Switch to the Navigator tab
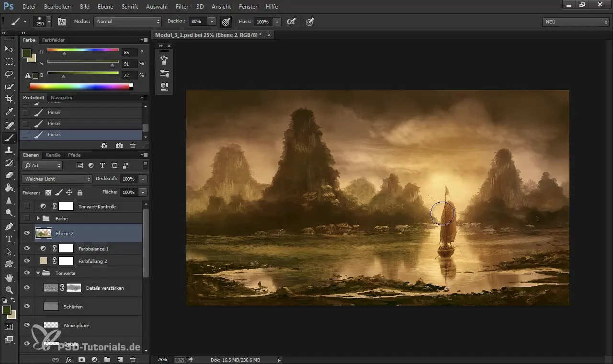The height and width of the screenshot is (364, 613). pos(62,98)
